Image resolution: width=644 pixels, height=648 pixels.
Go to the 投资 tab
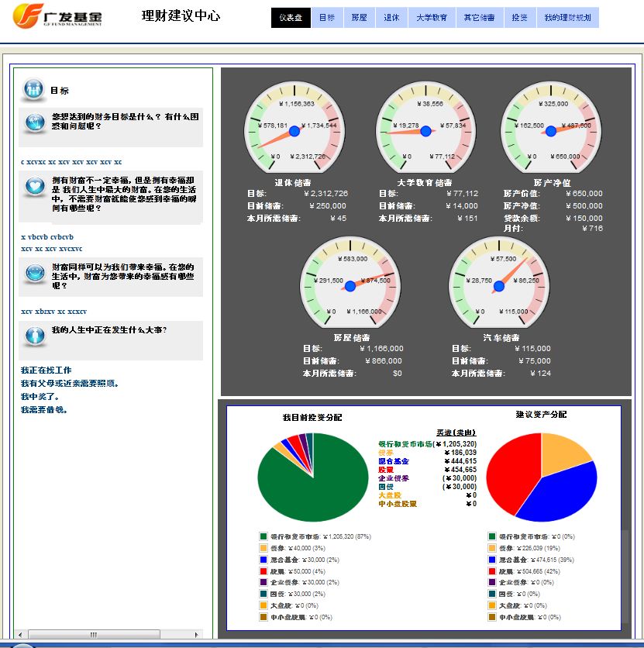[520, 17]
